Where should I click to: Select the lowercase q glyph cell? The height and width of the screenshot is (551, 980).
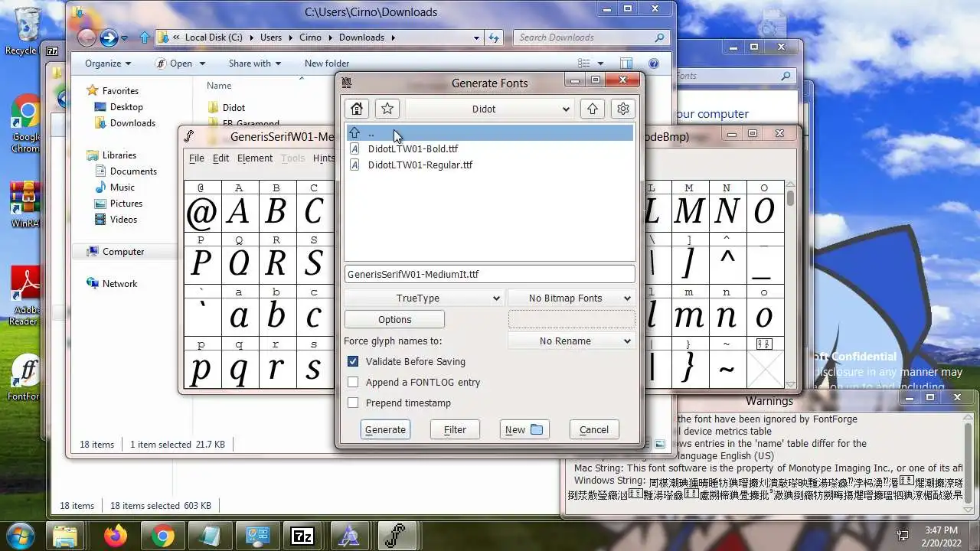(x=239, y=370)
